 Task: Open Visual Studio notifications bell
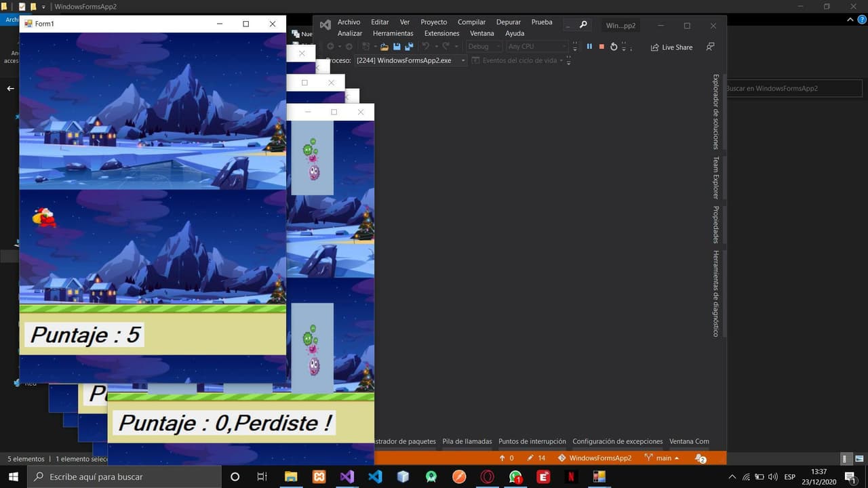pyautogui.click(x=701, y=458)
